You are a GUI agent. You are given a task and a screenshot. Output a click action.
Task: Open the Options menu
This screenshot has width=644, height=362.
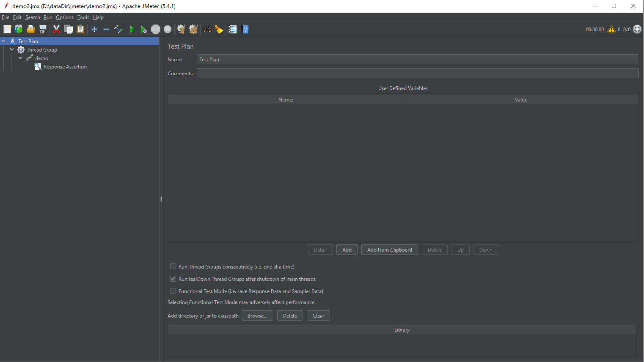tap(65, 17)
